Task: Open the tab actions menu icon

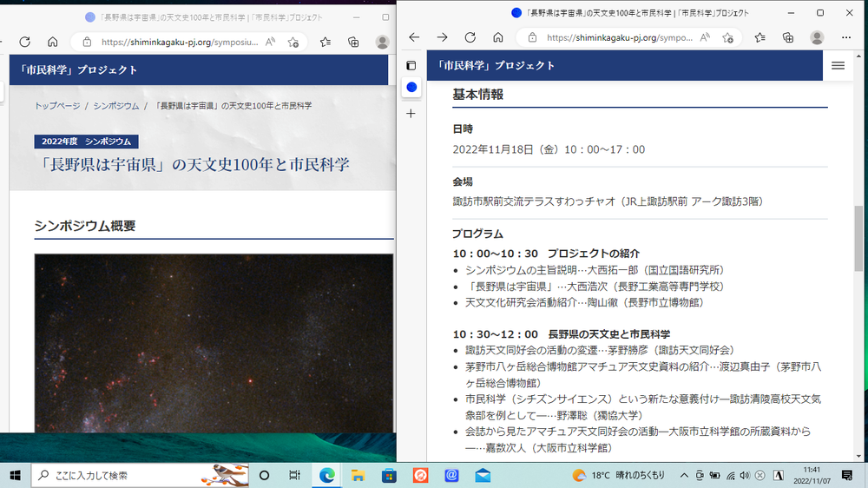Action: (411, 65)
